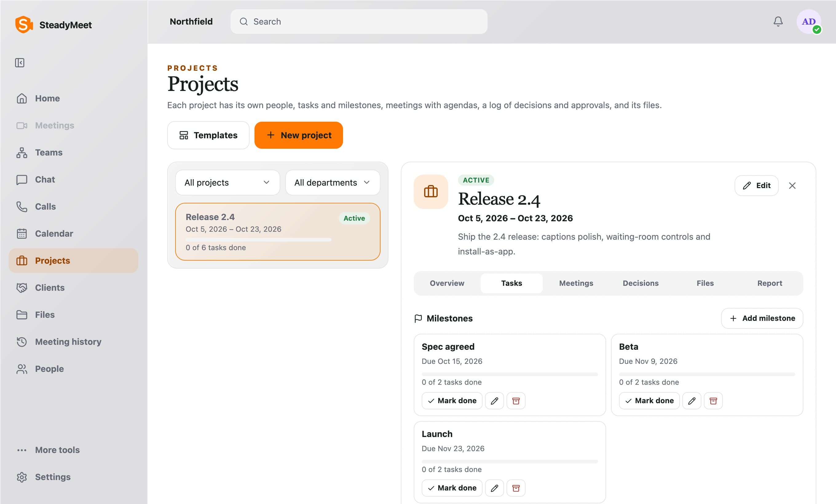Expand the All departments dropdown
The image size is (836, 504).
pyautogui.click(x=333, y=183)
